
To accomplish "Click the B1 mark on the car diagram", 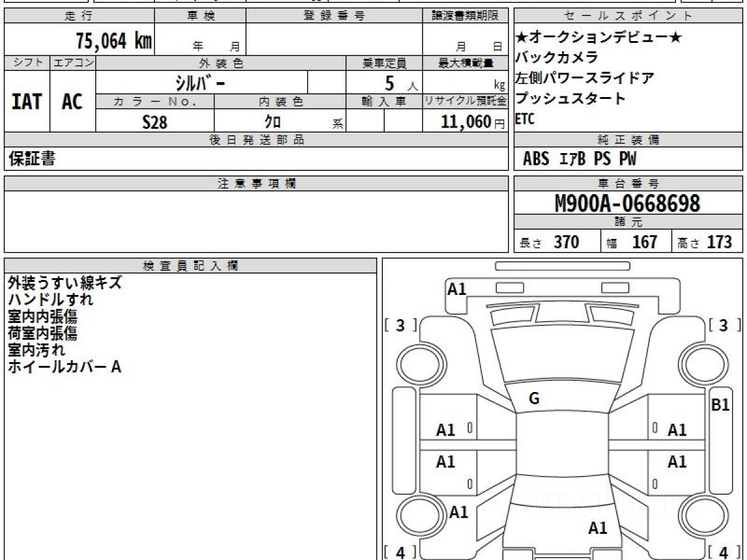I will tap(720, 405).
